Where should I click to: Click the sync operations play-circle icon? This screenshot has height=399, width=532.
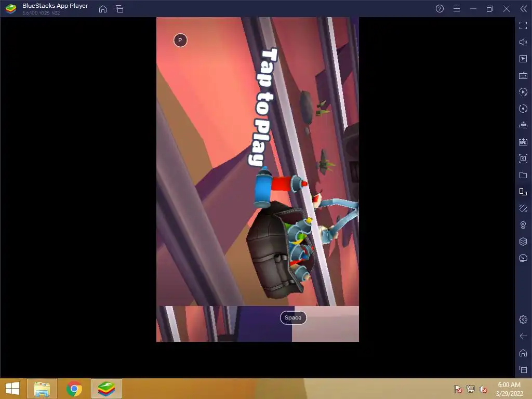[x=523, y=92]
